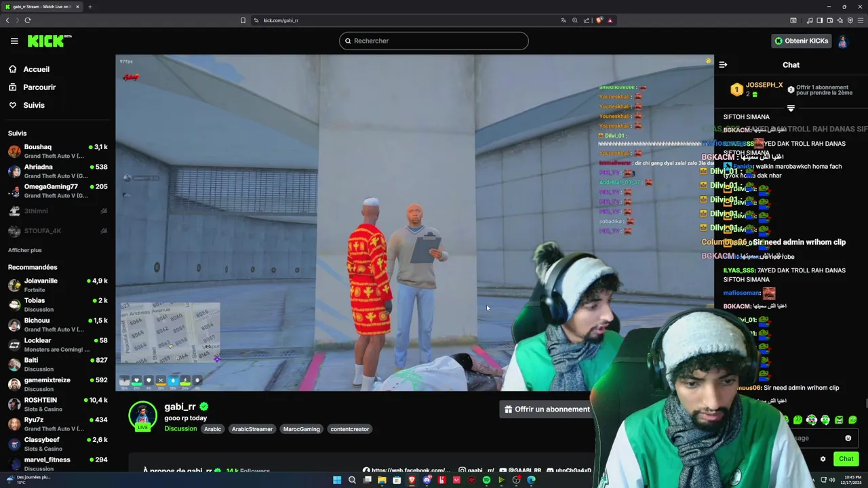The image size is (868, 488).
Task: Open Discord from the taskbar
Action: [427, 480]
